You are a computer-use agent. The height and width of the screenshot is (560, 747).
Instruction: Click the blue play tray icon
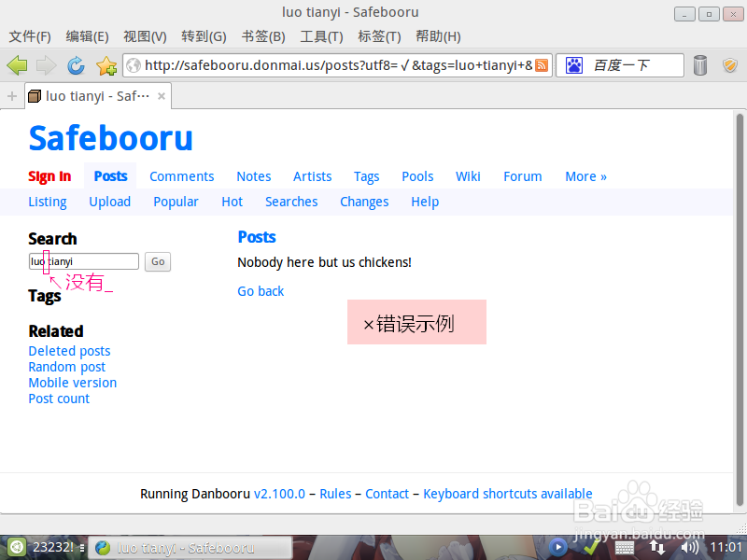tap(557, 547)
